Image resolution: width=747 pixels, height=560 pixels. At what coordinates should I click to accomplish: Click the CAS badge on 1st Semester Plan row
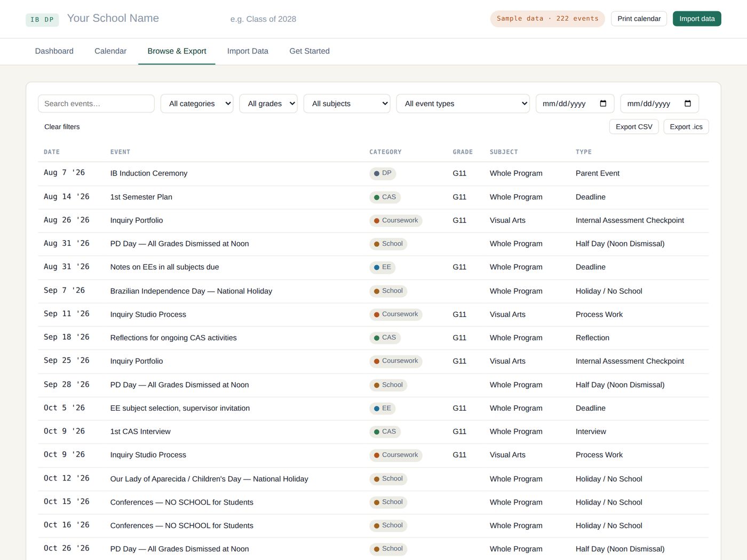[385, 197]
